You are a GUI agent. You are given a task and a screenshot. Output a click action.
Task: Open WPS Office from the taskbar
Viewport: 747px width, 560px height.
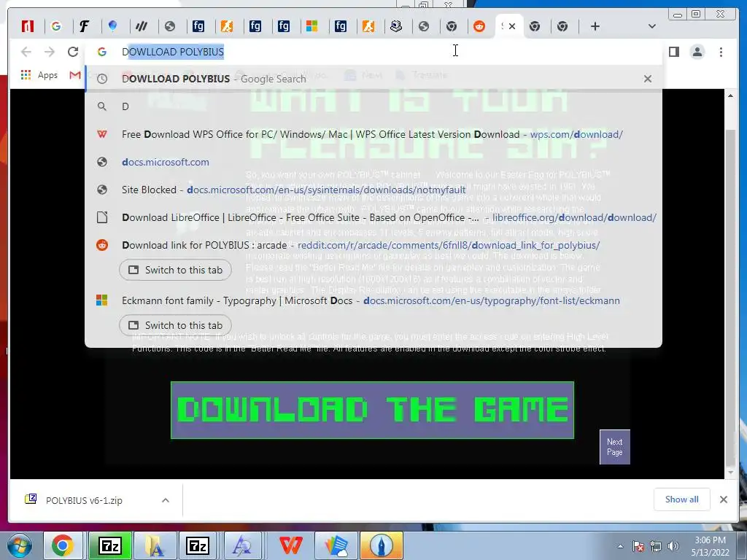tap(290, 545)
